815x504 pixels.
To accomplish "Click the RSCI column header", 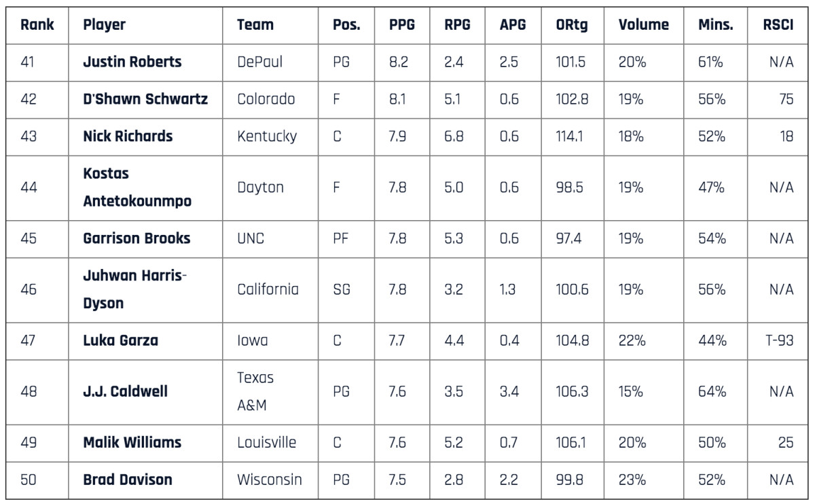I will (x=778, y=25).
